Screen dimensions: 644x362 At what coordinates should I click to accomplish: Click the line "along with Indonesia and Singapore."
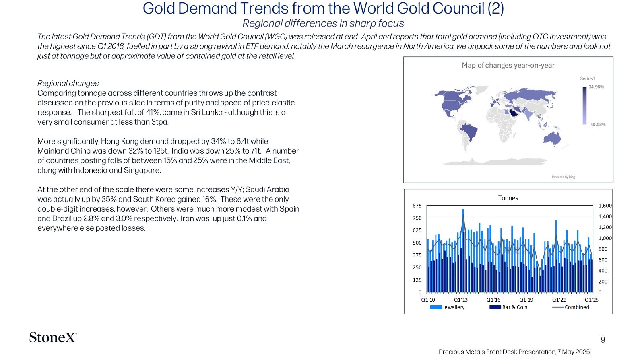99,170
